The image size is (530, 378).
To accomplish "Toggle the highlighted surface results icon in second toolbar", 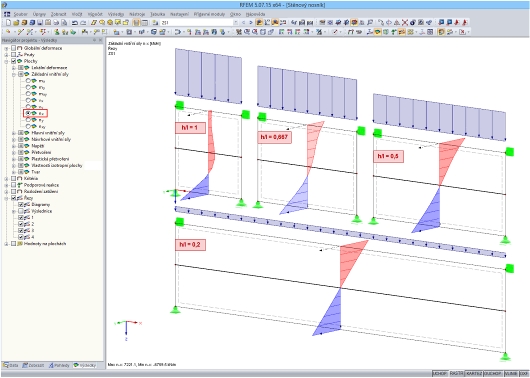I will pos(378,32).
